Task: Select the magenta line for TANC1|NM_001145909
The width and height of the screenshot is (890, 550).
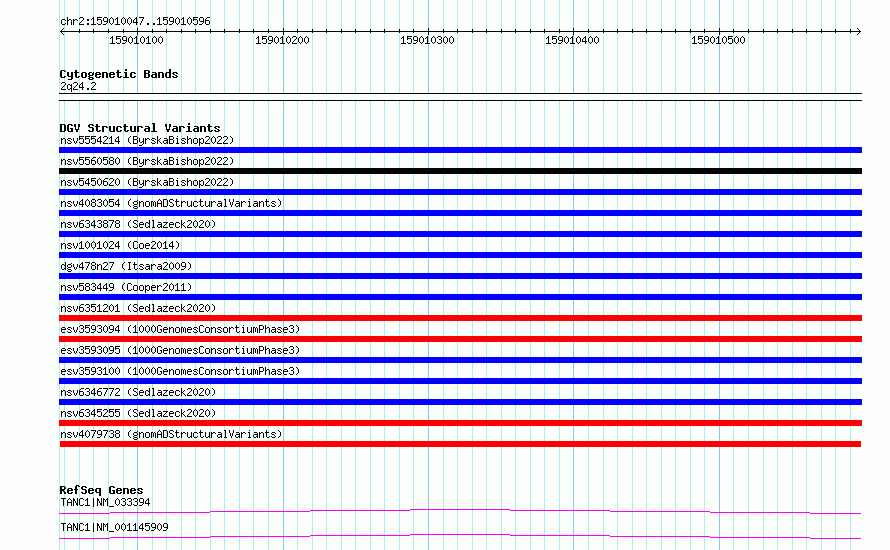Action: [460, 537]
